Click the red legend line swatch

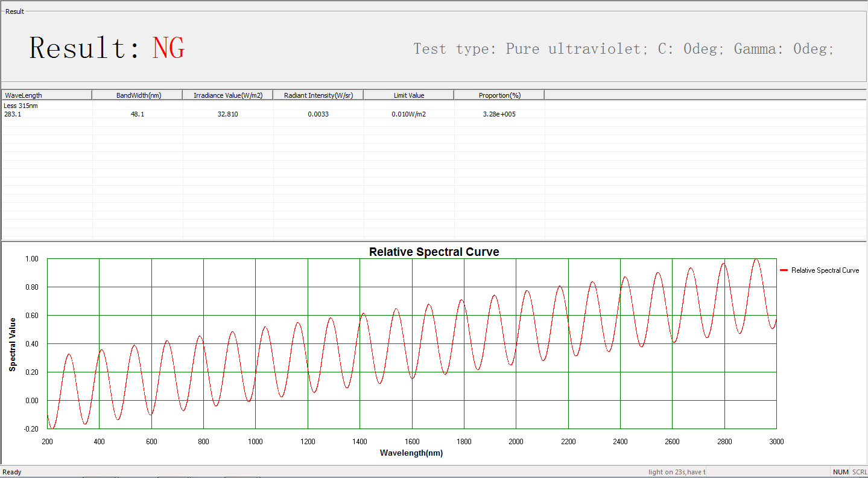click(x=784, y=270)
